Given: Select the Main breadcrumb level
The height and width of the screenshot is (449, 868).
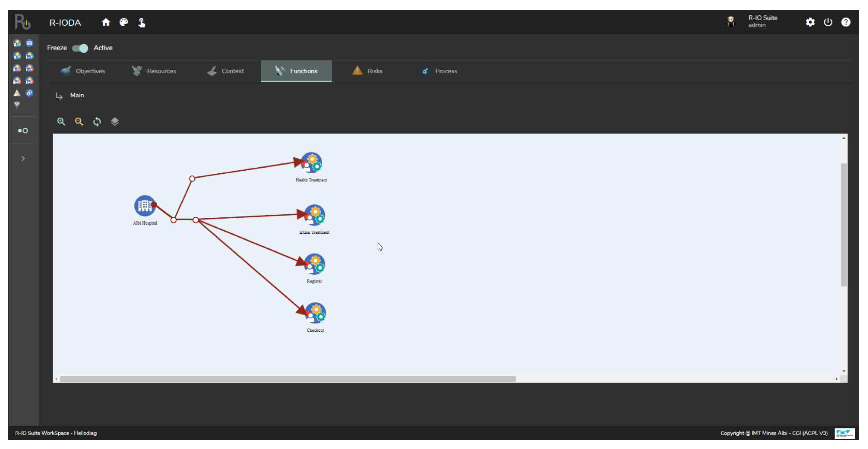Looking at the screenshot, I should pyautogui.click(x=77, y=95).
